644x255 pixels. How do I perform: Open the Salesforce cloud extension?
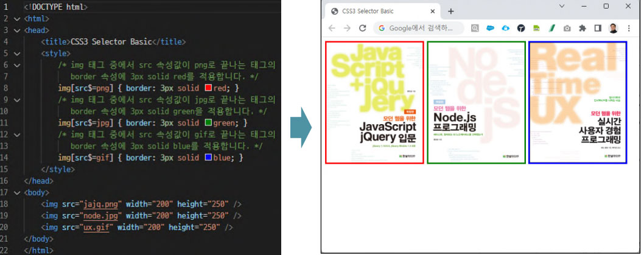point(490,29)
